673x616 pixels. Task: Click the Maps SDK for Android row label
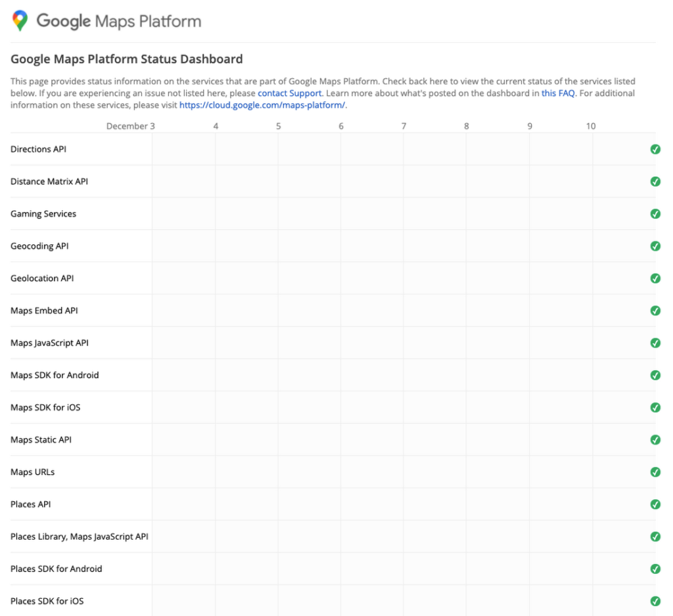(x=55, y=376)
